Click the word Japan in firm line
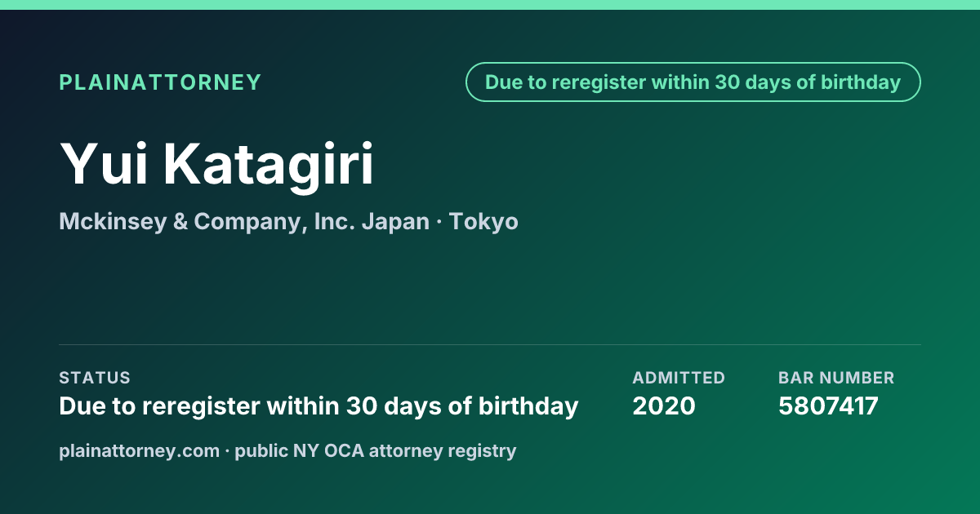Screen dimensions: 980x514 pyautogui.click(x=395, y=221)
